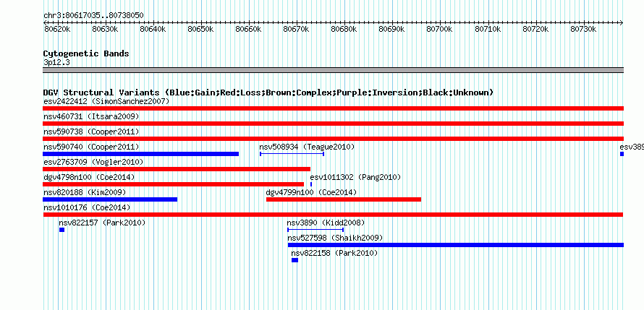Click the nsv3890 (Kidd2008) label
The image size is (644, 310).
pyautogui.click(x=326, y=223)
